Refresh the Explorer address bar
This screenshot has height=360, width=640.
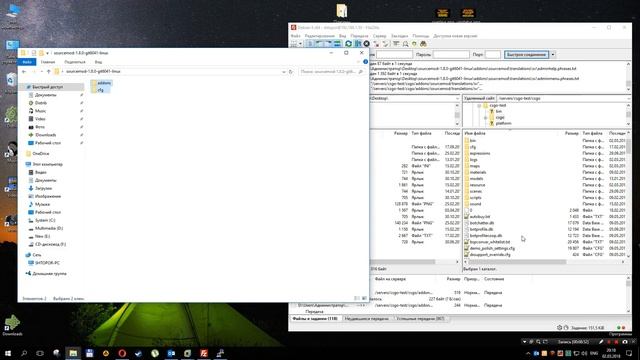point(291,71)
